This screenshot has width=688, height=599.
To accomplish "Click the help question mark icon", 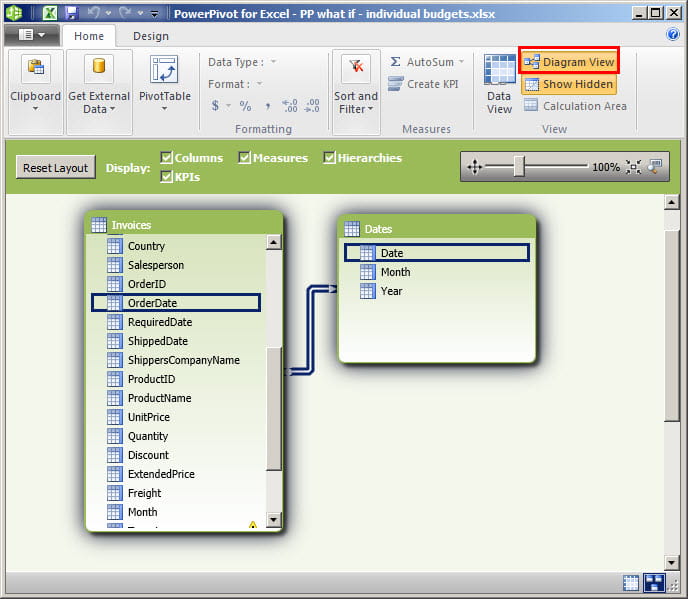I will point(673,34).
